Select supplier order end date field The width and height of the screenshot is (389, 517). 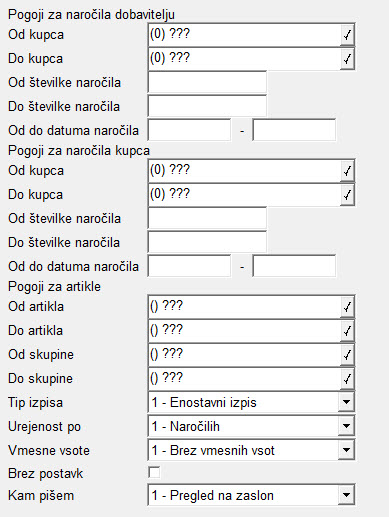coord(294,130)
